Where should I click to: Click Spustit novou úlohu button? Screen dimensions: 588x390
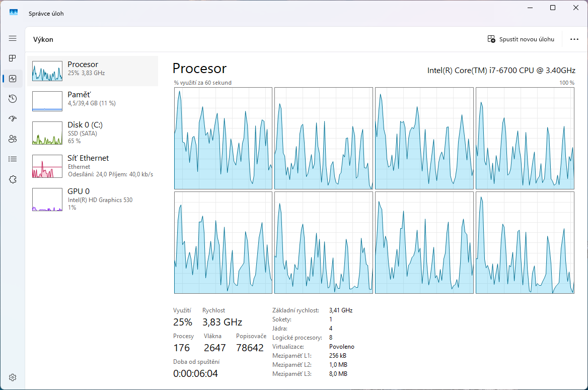521,39
